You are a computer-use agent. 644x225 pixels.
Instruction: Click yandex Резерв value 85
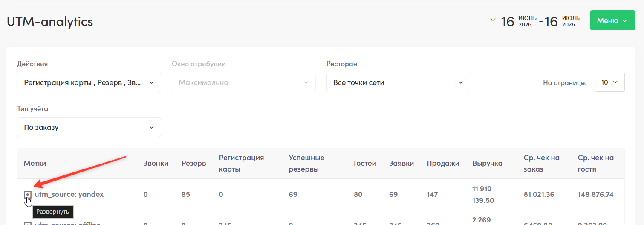(x=185, y=195)
